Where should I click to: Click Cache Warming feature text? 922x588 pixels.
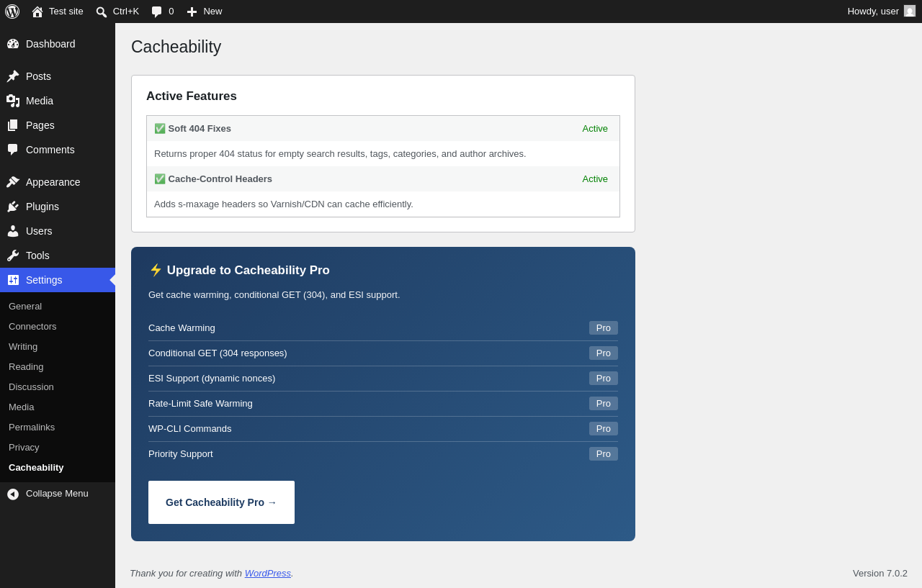[182, 328]
